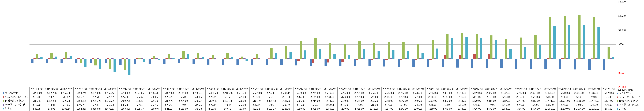Select the cell showing $714.00
The width and height of the screenshot is (644, 111).
(315, 101)
